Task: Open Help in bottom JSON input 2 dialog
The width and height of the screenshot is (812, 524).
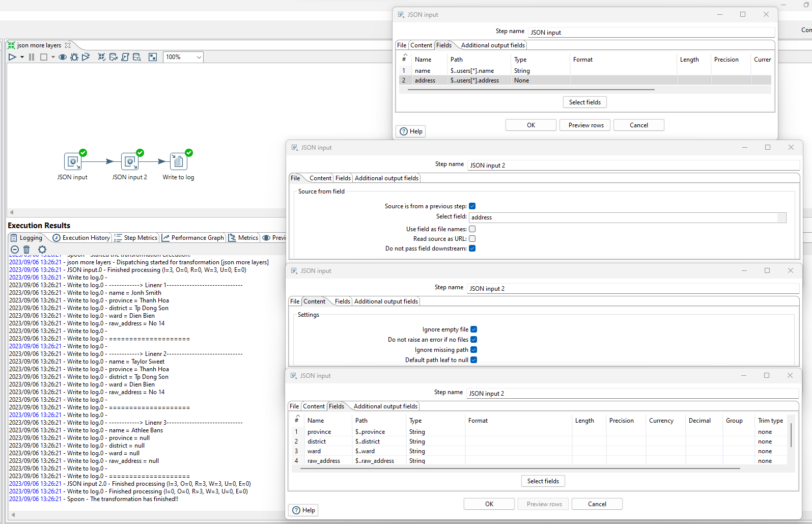Action: [x=303, y=510]
